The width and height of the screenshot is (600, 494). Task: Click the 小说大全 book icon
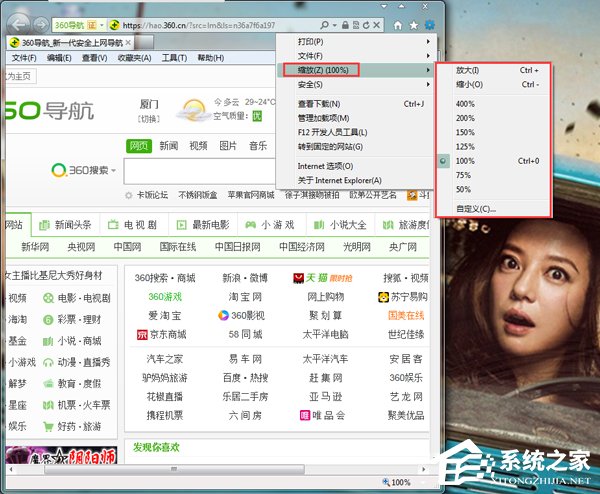[319, 225]
